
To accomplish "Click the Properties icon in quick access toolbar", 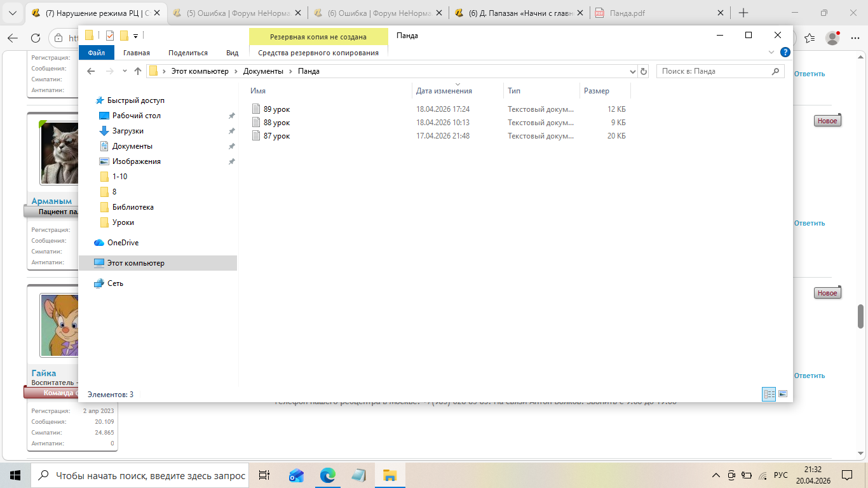I will click(x=110, y=36).
